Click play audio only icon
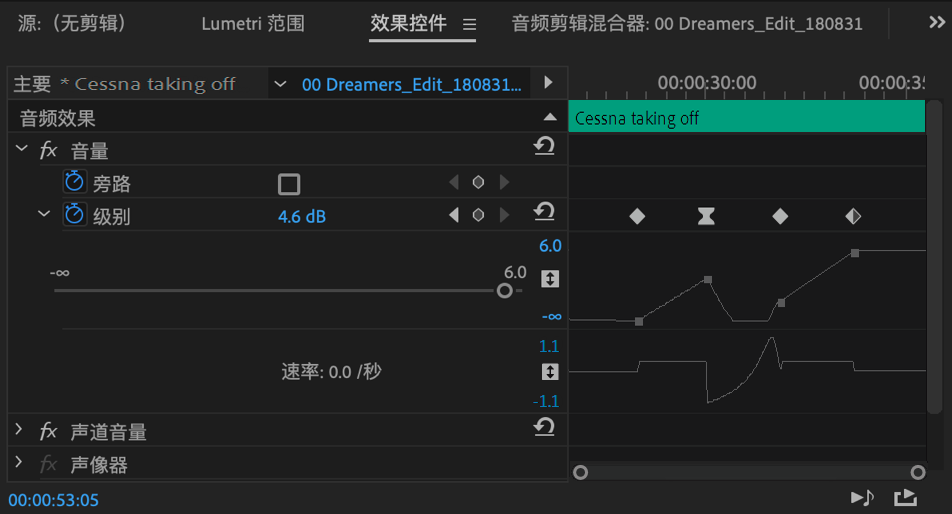Viewport: 952px width, 514px height. (x=862, y=498)
